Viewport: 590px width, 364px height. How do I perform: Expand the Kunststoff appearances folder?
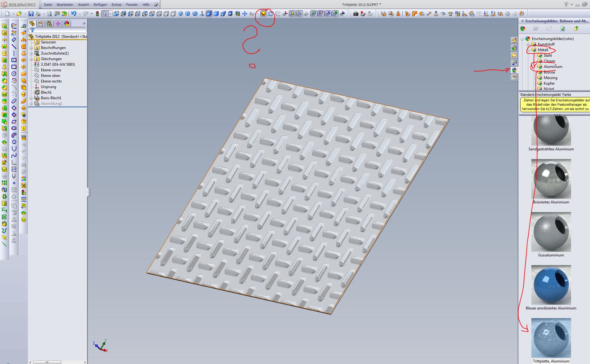pos(528,45)
